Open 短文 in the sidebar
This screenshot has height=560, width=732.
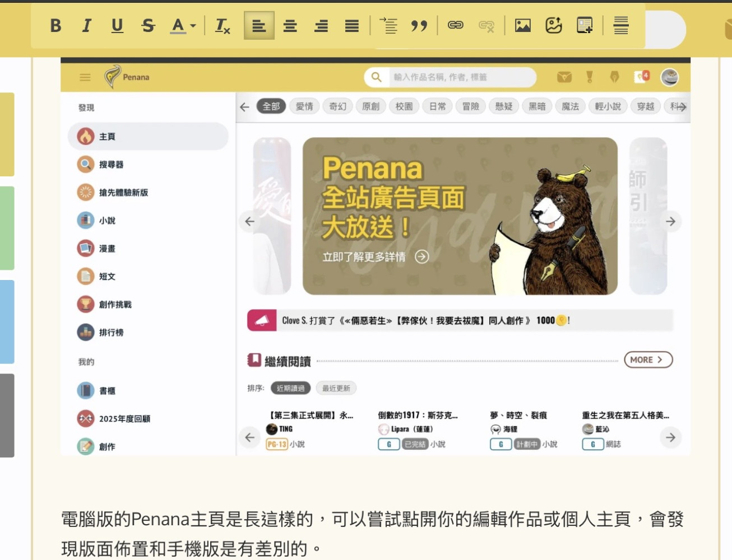[148, 277]
